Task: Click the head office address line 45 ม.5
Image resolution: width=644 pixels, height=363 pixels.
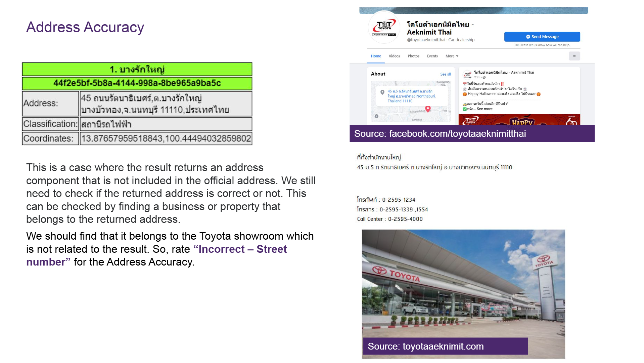Action: (x=434, y=167)
